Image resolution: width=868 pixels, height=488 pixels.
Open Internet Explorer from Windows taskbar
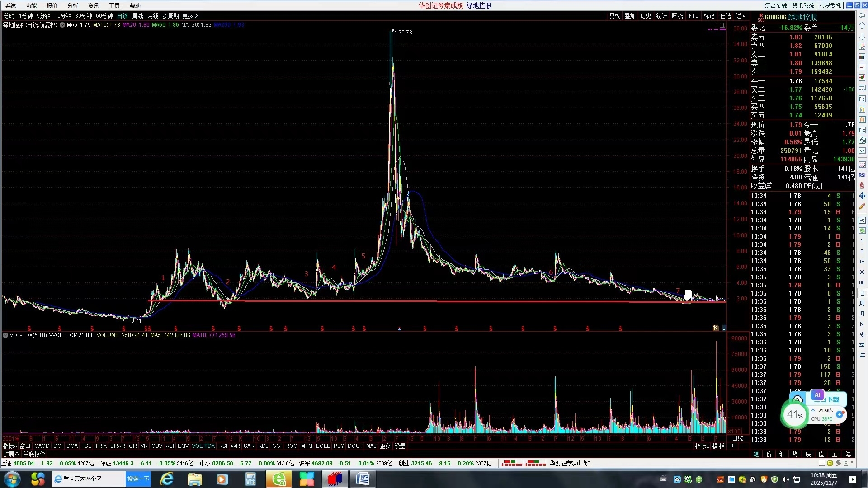167,479
